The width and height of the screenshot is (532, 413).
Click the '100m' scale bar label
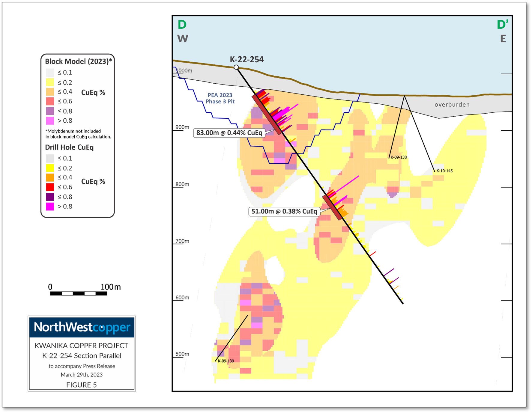click(111, 287)
